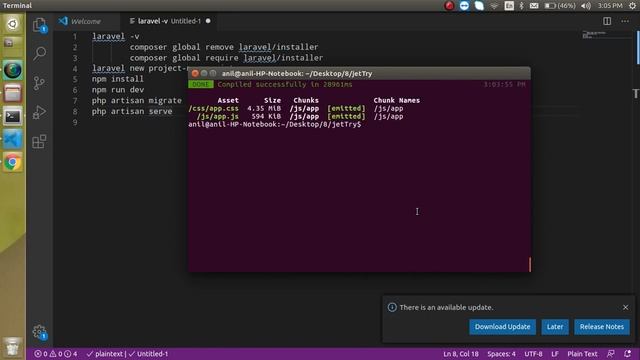Open the Bluetooth indicator
This screenshot has height=360, width=640.
pos(521,6)
